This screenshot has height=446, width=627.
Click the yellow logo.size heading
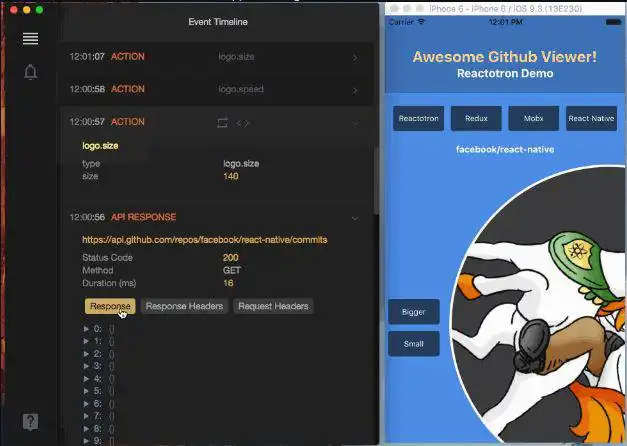point(100,146)
